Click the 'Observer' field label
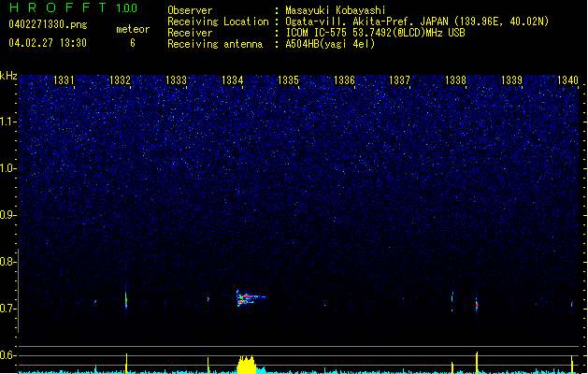This screenshot has width=588, height=374. 190,10
